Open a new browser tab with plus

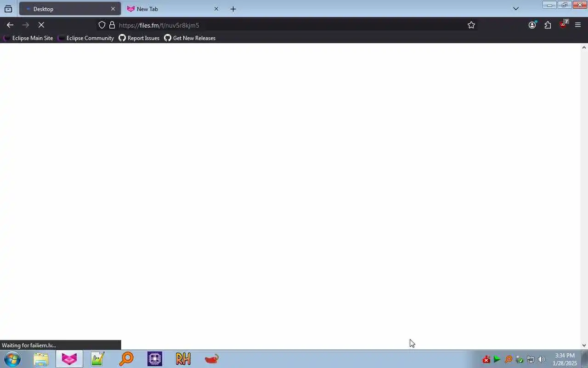(233, 9)
